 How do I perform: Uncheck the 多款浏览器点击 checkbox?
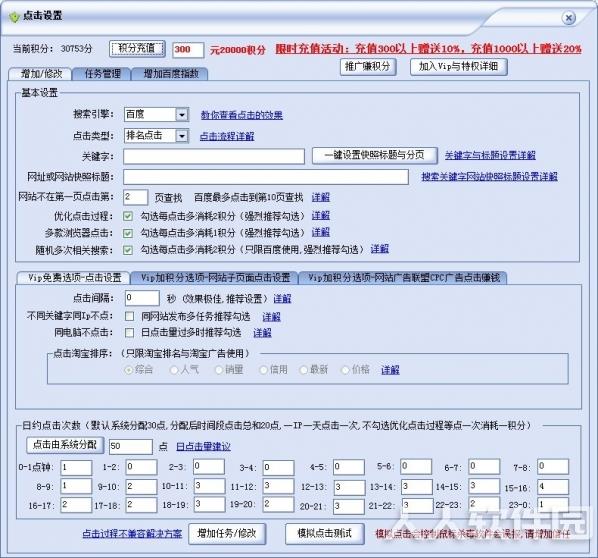pyautogui.click(x=128, y=233)
